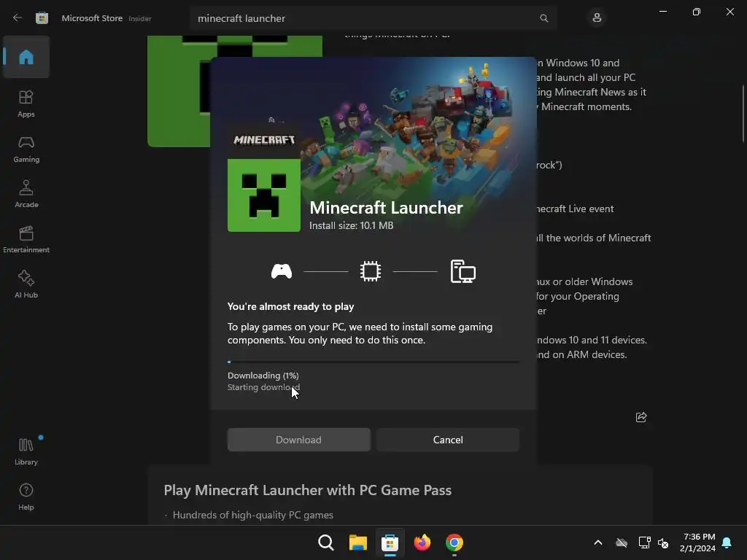Open the Entertainment section in sidebar
The image size is (747, 560).
tap(26, 239)
